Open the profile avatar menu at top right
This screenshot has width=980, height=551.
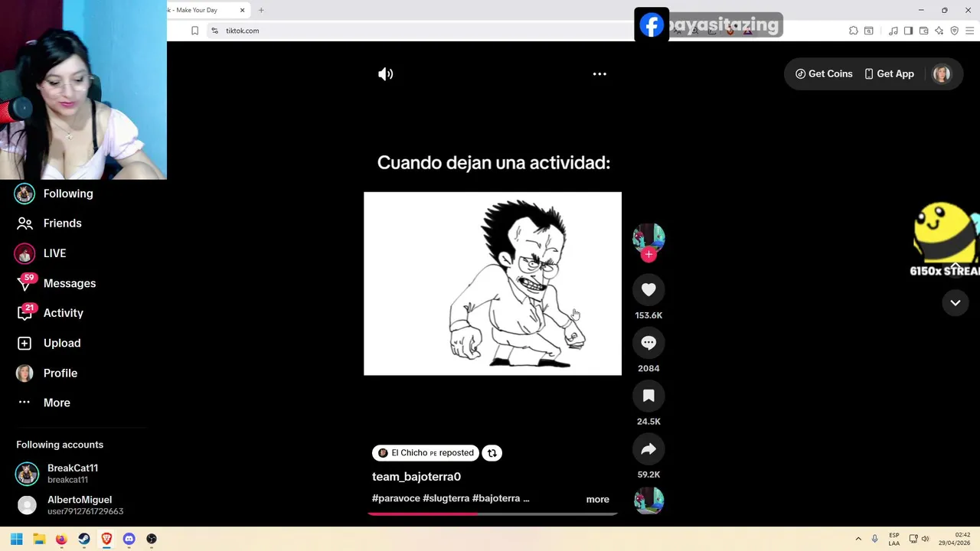tap(942, 74)
